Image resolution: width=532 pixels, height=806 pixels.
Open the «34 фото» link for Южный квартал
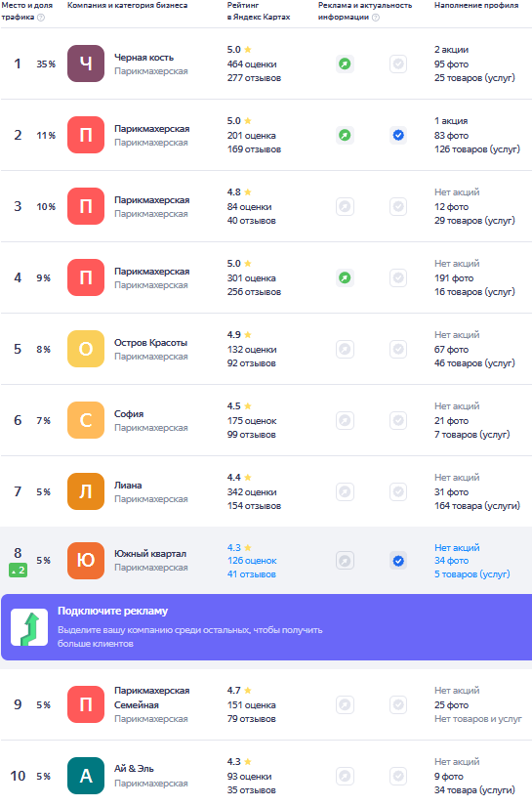pyautogui.click(x=451, y=561)
